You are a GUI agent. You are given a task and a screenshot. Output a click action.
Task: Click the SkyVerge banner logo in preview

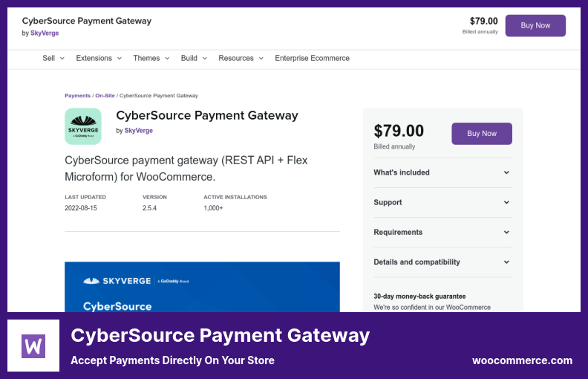(119, 281)
